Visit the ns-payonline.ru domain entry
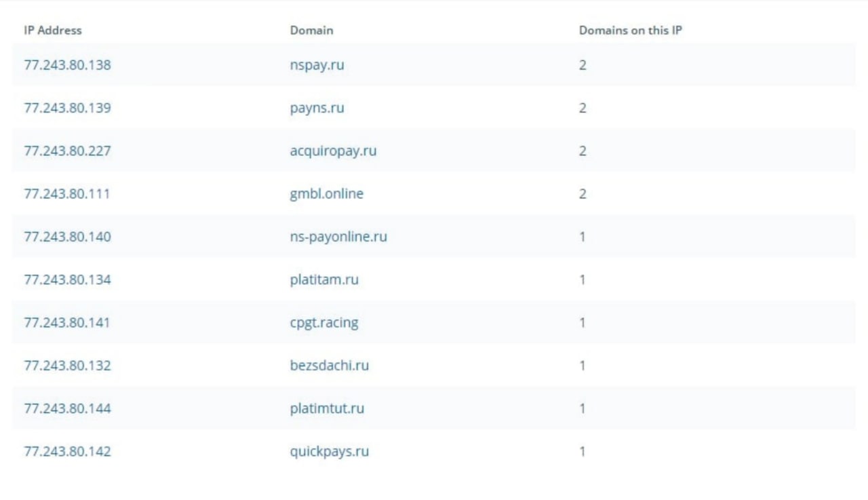This screenshot has height=500, width=868. (338, 237)
